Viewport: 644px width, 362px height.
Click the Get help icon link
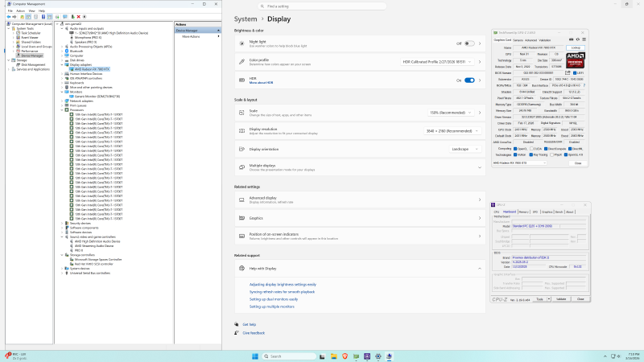tap(237, 324)
